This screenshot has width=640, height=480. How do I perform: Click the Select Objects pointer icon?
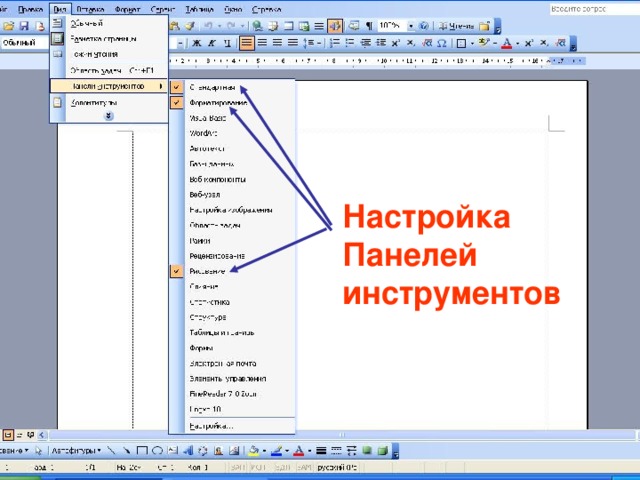[x=38, y=451]
